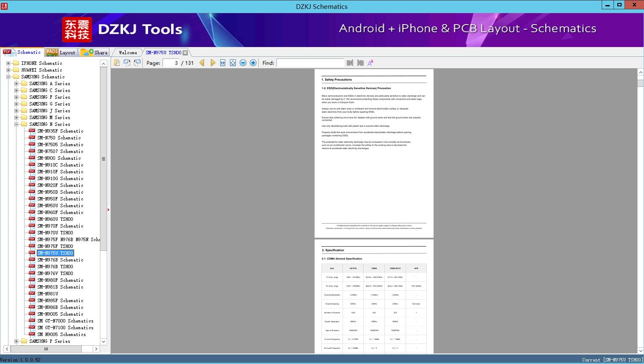Expand the SAMSUNG J Series folder
Viewport: 644px width, 364px height.
(x=16, y=111)
